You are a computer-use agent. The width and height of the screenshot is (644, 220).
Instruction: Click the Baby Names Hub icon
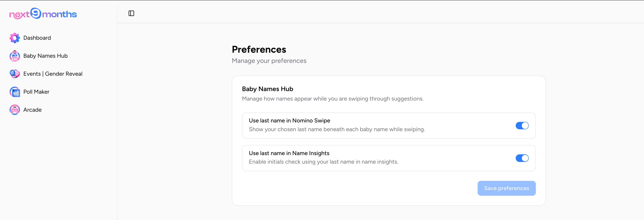coord(15,56)
